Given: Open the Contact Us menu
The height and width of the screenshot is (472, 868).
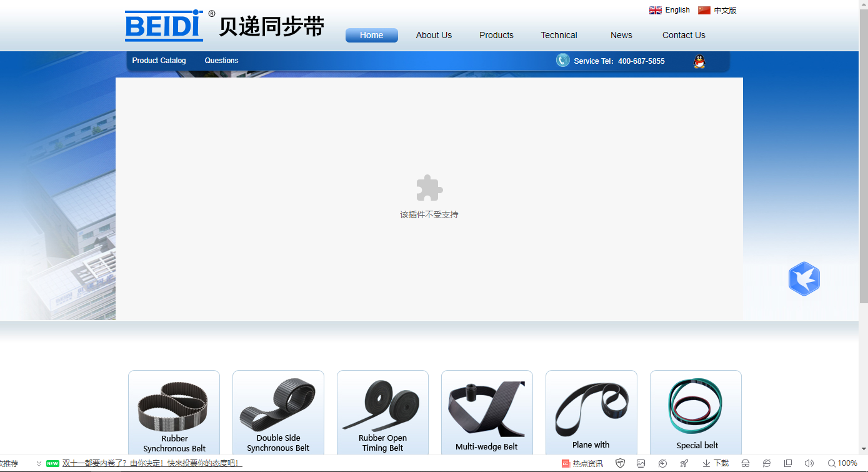Looking at the screenshot, I should click(x=684, y=35).
